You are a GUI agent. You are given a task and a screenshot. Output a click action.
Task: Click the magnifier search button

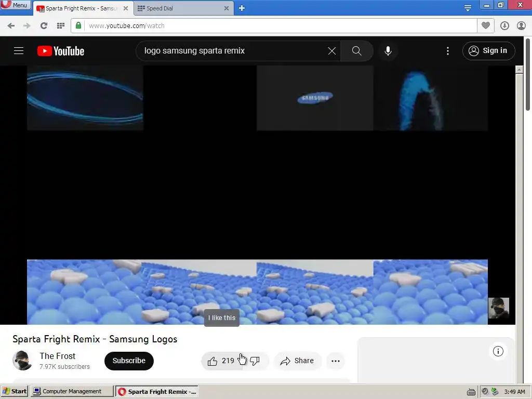tap(356, 51)
